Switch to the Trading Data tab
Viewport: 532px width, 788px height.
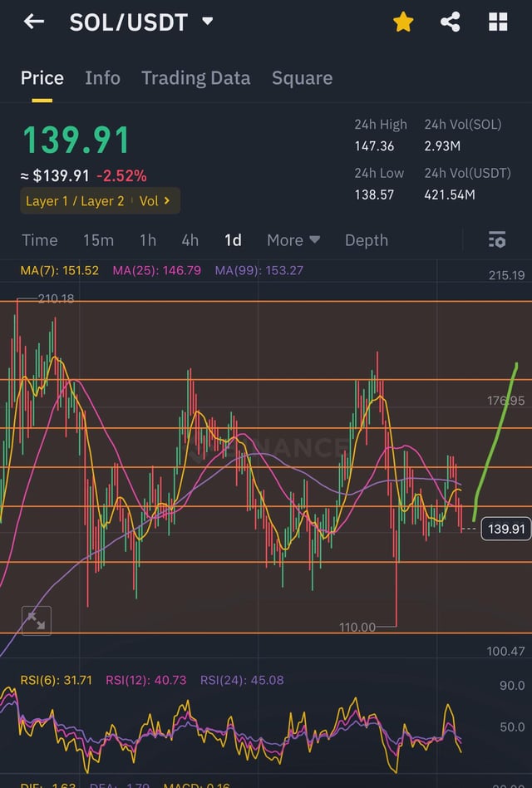coord(195,78)
